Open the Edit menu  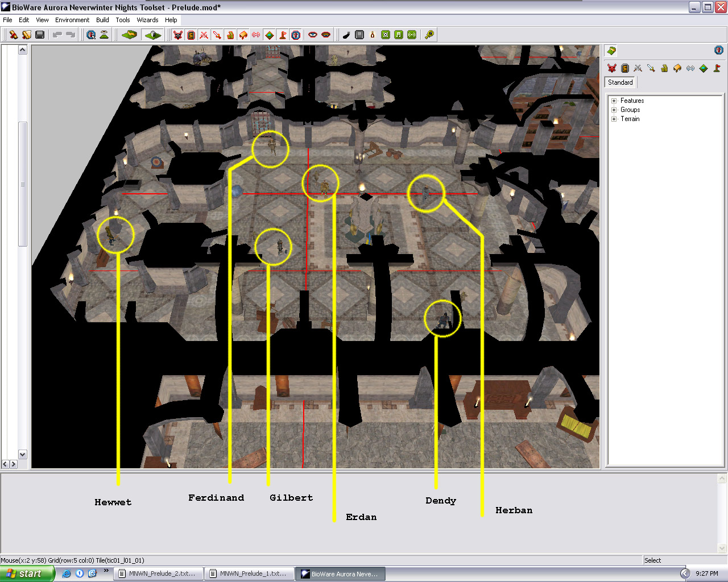[24, 20]
